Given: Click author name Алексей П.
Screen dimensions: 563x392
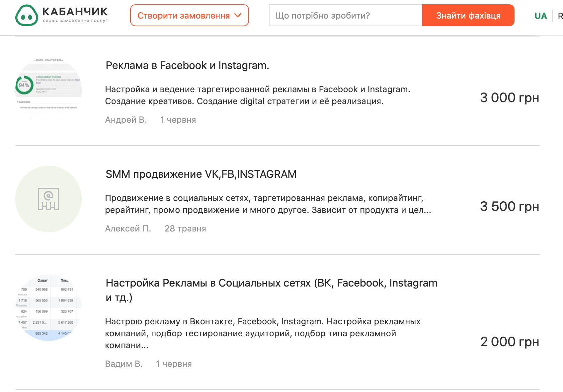Looking at the screenshot, I should 128,229.
